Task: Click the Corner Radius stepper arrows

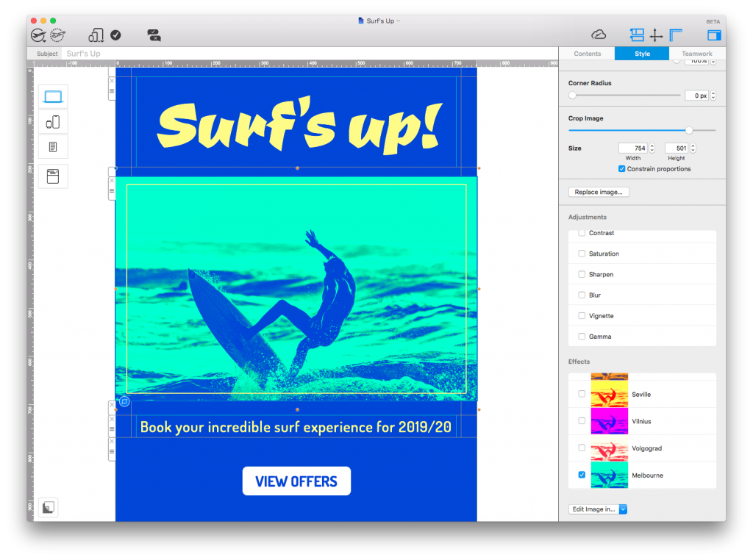Action: pyautogui.click(x=713, y=96)
